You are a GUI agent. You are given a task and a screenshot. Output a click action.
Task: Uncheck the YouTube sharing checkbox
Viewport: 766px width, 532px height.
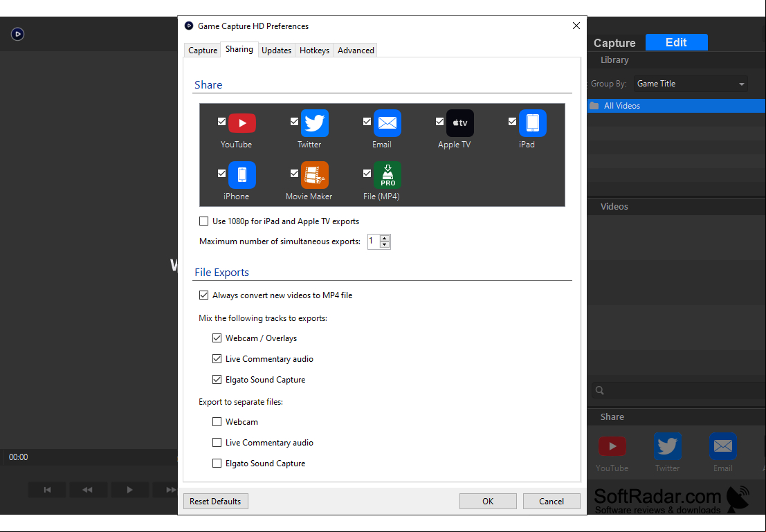[222, 122]
